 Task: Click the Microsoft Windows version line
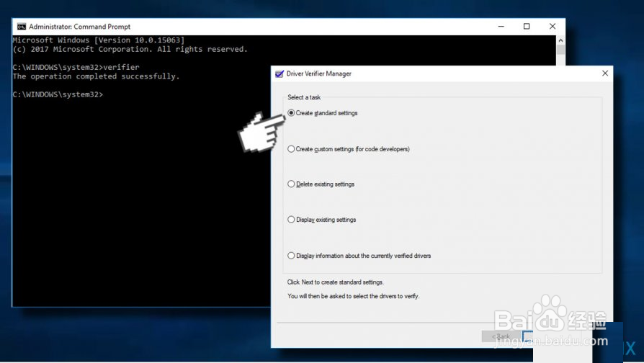point(99,40)
